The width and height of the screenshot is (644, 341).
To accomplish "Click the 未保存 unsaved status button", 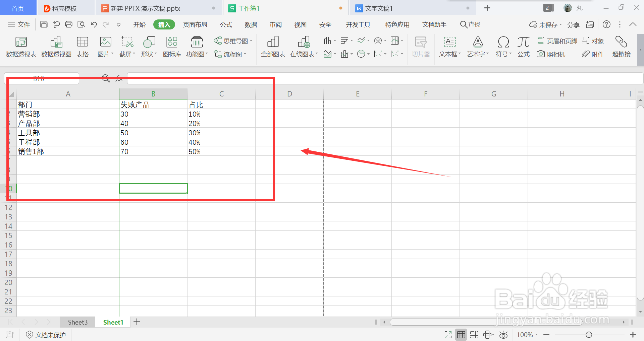I will (545, 25).
